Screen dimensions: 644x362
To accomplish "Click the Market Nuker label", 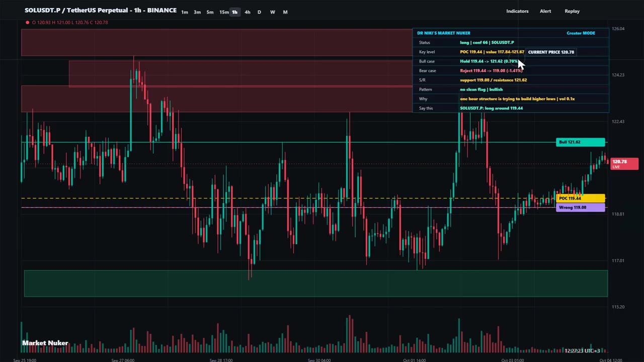I will pyautogui.click(x=45, y=343).
